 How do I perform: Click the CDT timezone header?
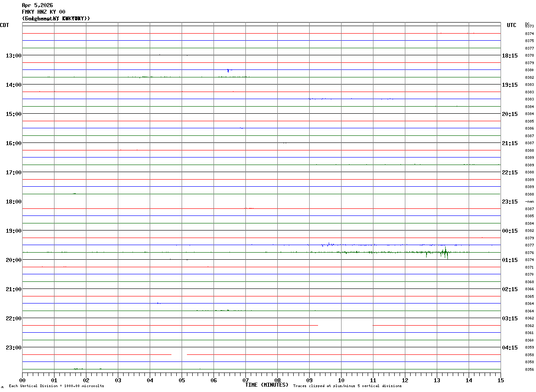4,25
